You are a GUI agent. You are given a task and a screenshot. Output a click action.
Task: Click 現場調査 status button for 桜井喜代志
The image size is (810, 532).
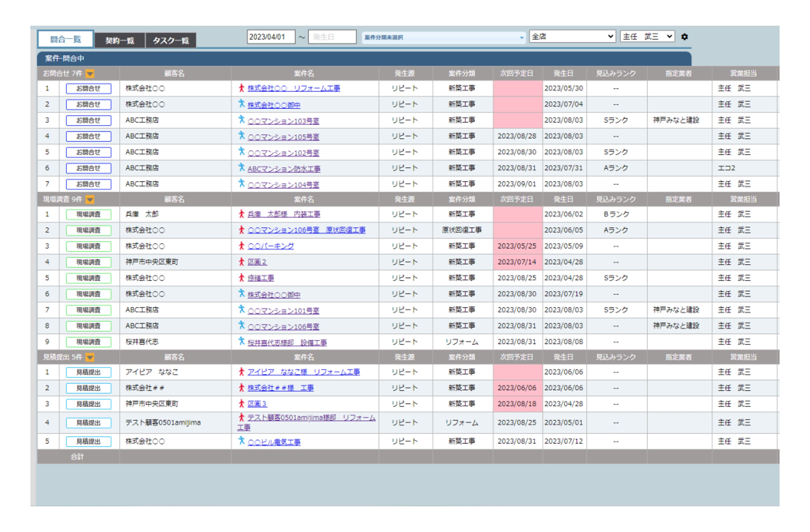coord(88,342)
